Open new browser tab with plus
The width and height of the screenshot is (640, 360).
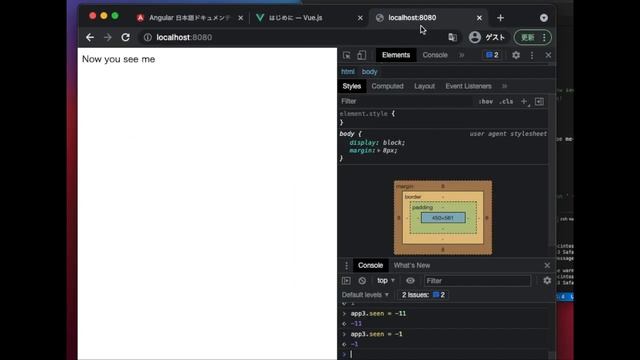(500, 18)
